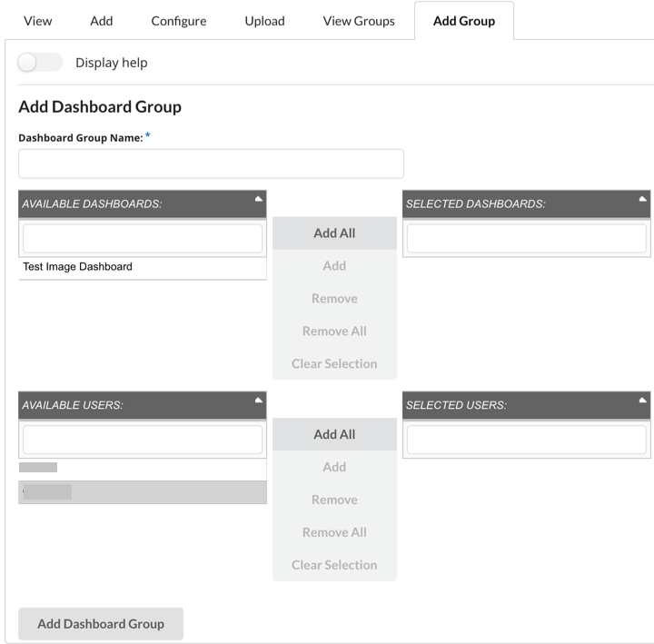Collapse Selected Dashboards panel arrow
This screenshot has height=644, width=654.
pyautogui.click(x=643, y=199)
